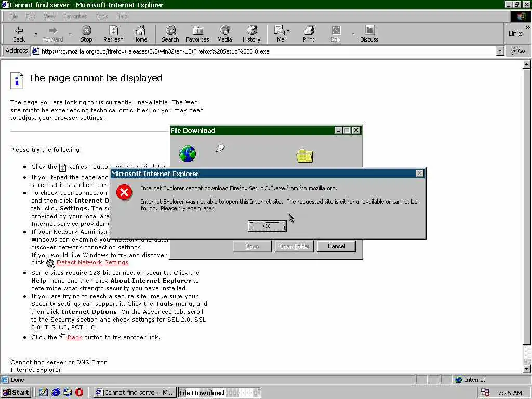Screen dimensions: 532x399
Task: Expand the Mail dropdown arrow
Action: click(x=288, y=31)
